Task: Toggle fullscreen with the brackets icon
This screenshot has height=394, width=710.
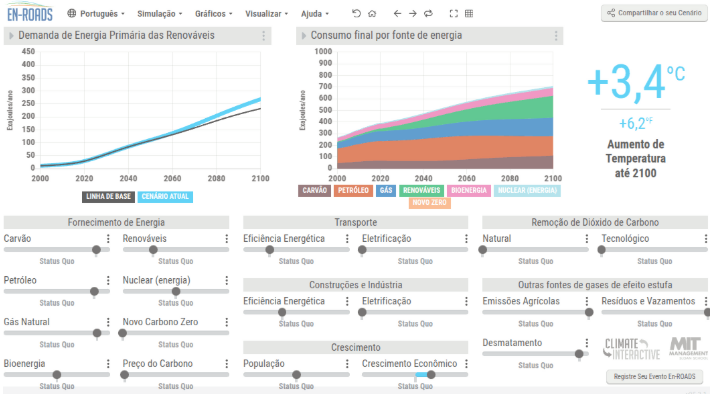Action: tap(453, 14)
